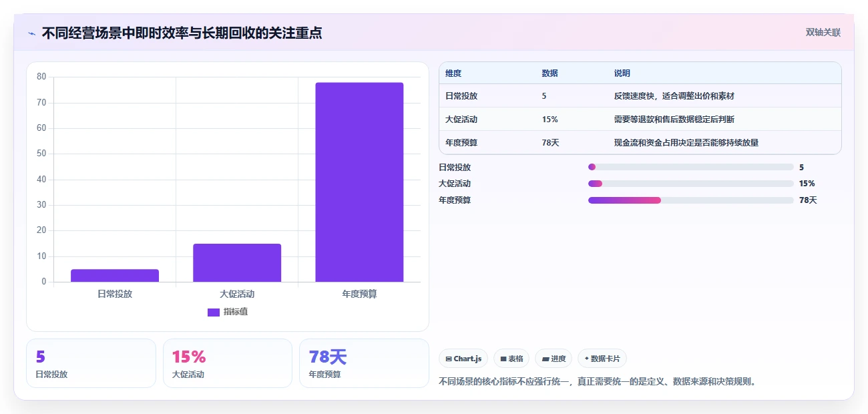Click 反馈速度快，适合调整出价和素材 description
The width and height of the screenshot is (868, 414).
point(674,96)
